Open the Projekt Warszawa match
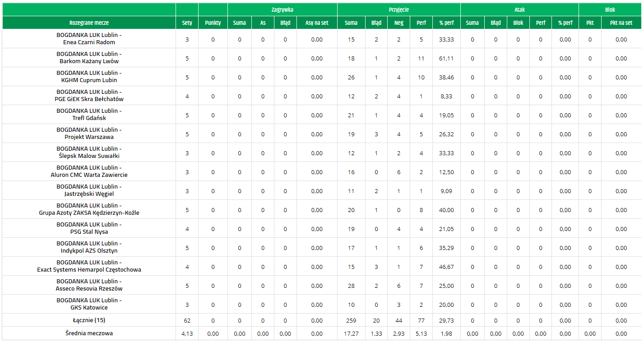 coord(89,134)
